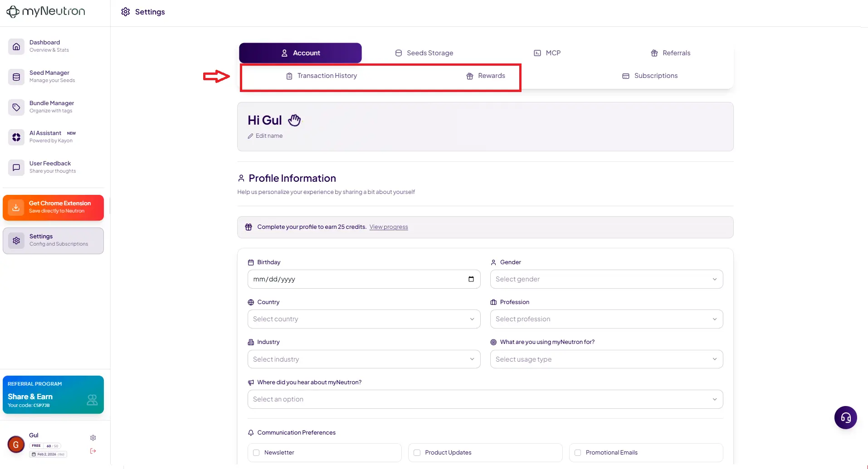
Task: Enable the Product Updates checkbox
Action: (x=417, y=453)
